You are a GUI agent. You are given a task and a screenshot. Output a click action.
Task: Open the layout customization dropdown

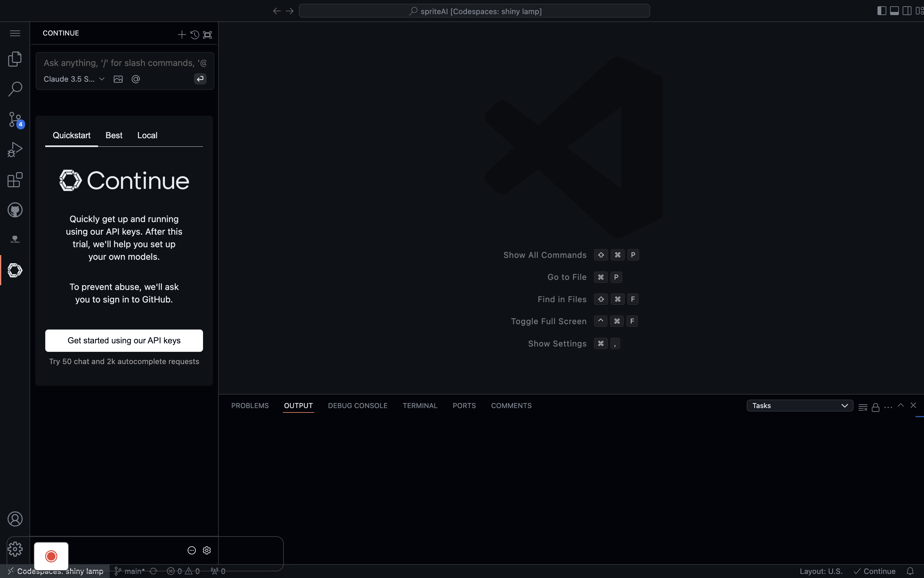click(x=921, y=10)
